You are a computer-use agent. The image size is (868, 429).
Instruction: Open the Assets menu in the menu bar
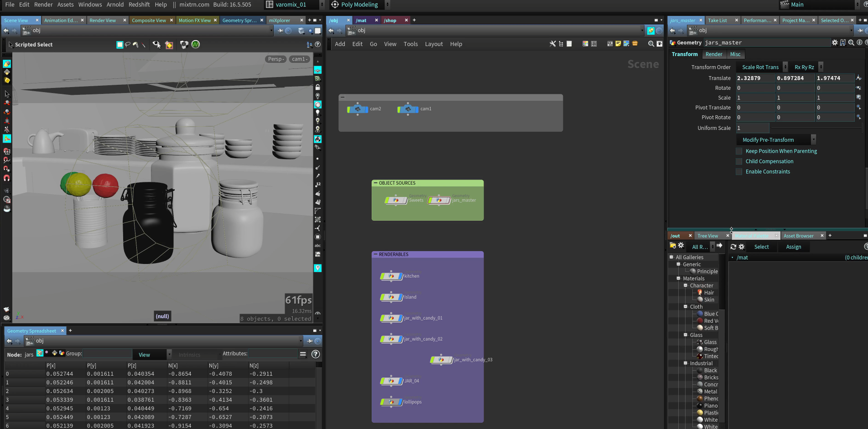(x=65, y=5)
